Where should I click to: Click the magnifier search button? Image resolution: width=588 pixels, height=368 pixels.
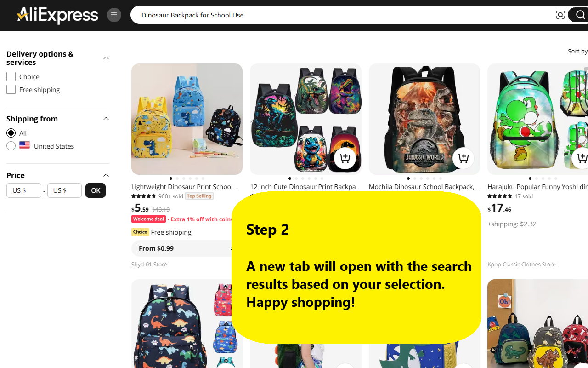(580, 15)
